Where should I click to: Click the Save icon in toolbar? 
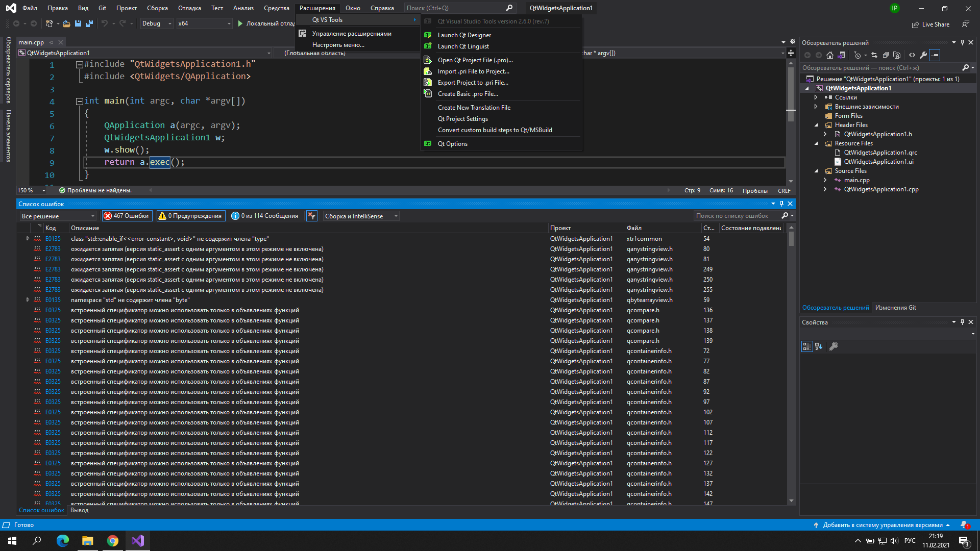click(78, 23)
